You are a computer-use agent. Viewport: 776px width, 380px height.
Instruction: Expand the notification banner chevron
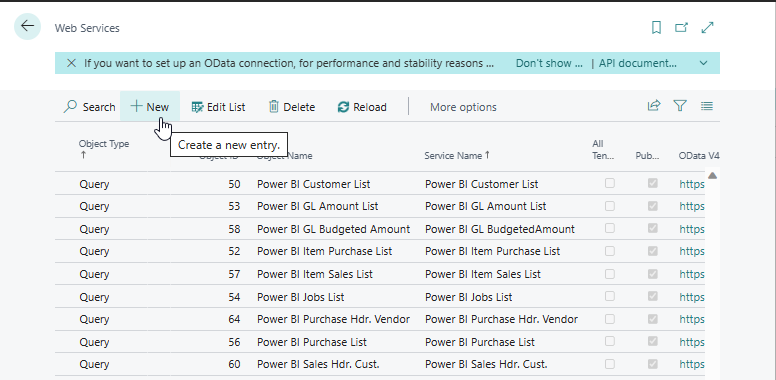[703, 63]
